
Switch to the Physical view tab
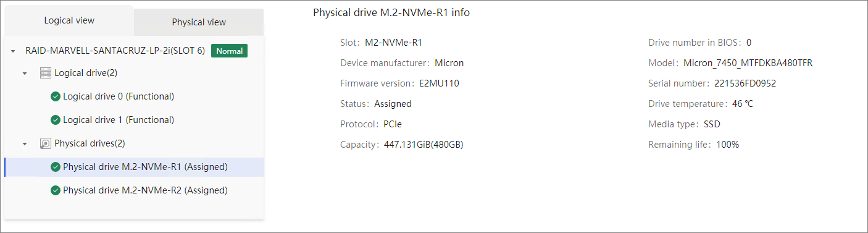199,22
